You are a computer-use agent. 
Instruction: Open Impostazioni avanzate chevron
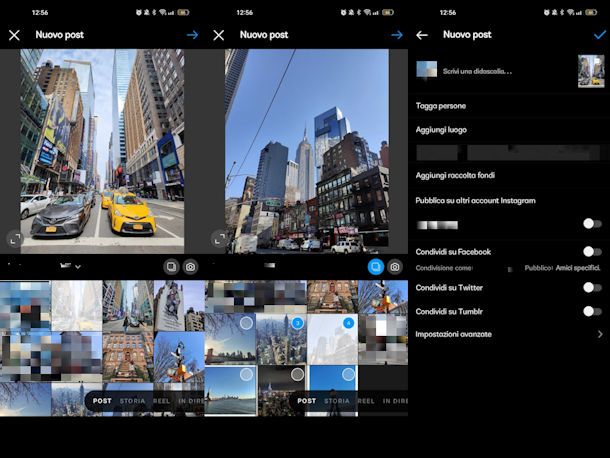tap(600, 334)
